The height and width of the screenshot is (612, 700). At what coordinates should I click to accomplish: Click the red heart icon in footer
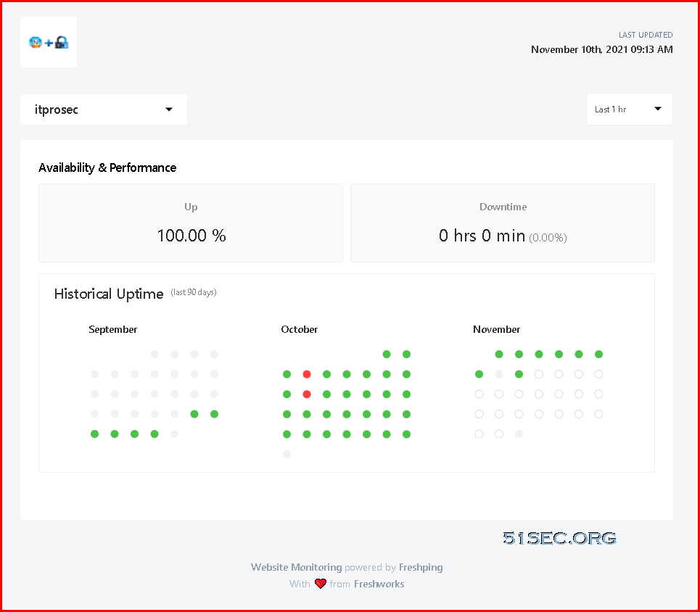[320, 584]
